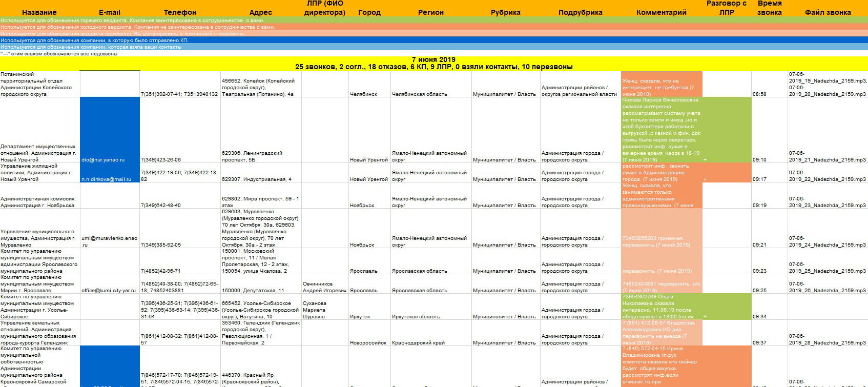The image size is (868, 387).
Task: Click call time '09:25'
Action: click(x=759, y=291)
